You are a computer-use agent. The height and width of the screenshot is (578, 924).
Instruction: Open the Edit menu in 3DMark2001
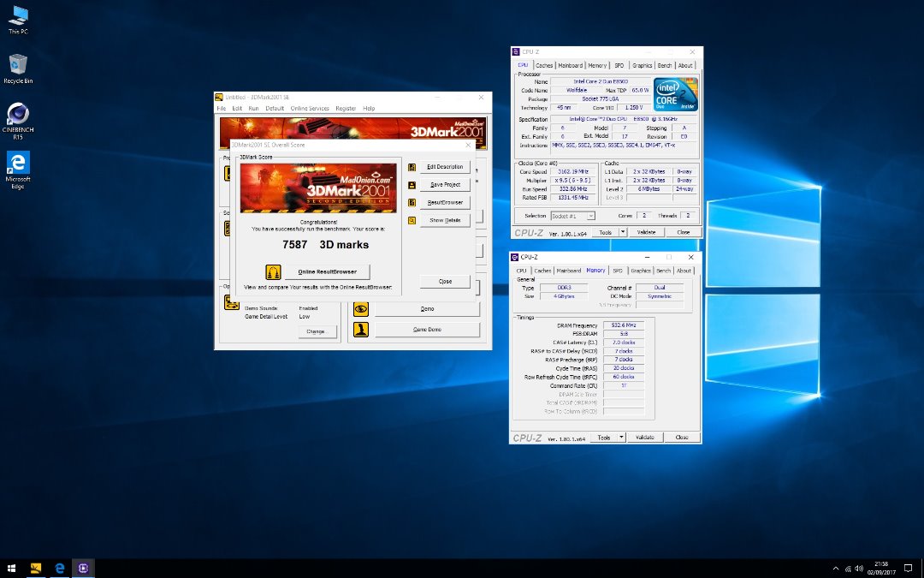click(x=237, y=109)
